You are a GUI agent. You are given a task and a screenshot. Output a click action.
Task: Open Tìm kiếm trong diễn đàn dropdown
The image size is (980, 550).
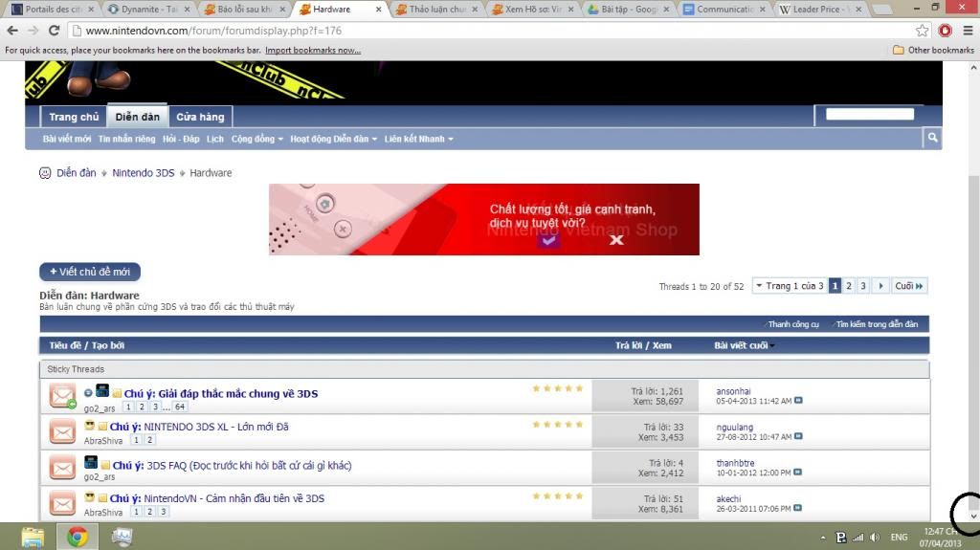(876, 323)
